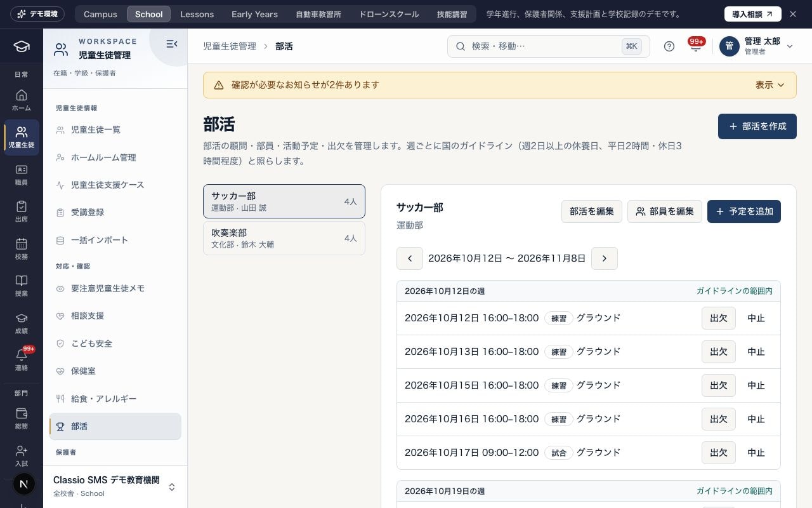Open the 総務 wallet icon
Screen dimensions: 812x508
click(22, 418)
